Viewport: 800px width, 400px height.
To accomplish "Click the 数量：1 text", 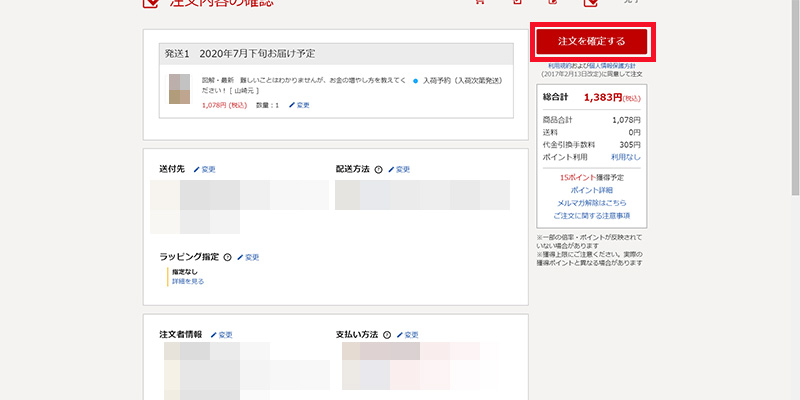I will 267,105.
